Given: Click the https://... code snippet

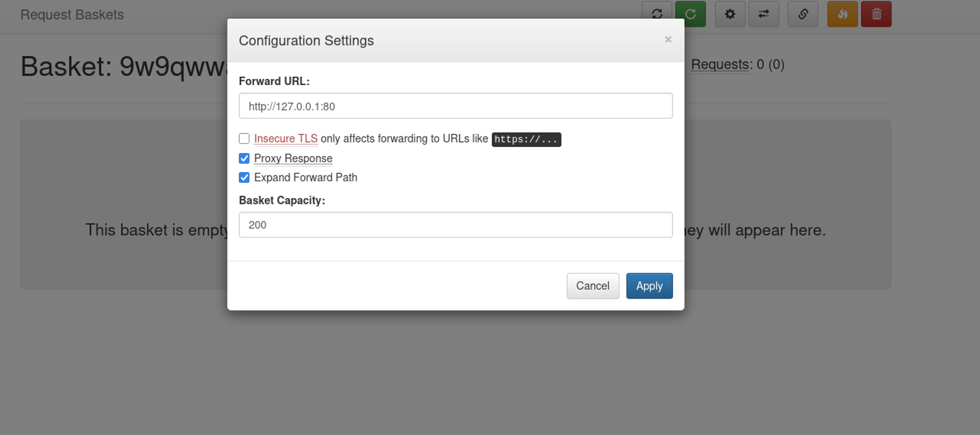Looking at the screenshot, I should pos(526,139).
